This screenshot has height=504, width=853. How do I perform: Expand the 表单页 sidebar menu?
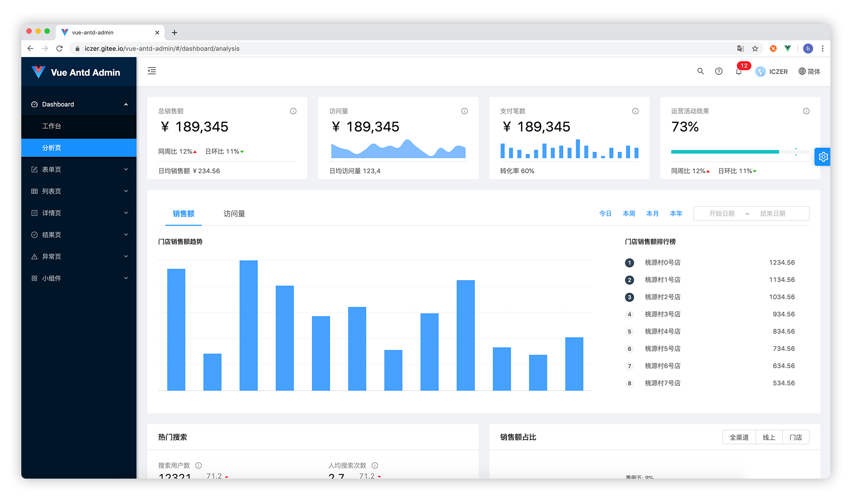click(x=79, y=170)
